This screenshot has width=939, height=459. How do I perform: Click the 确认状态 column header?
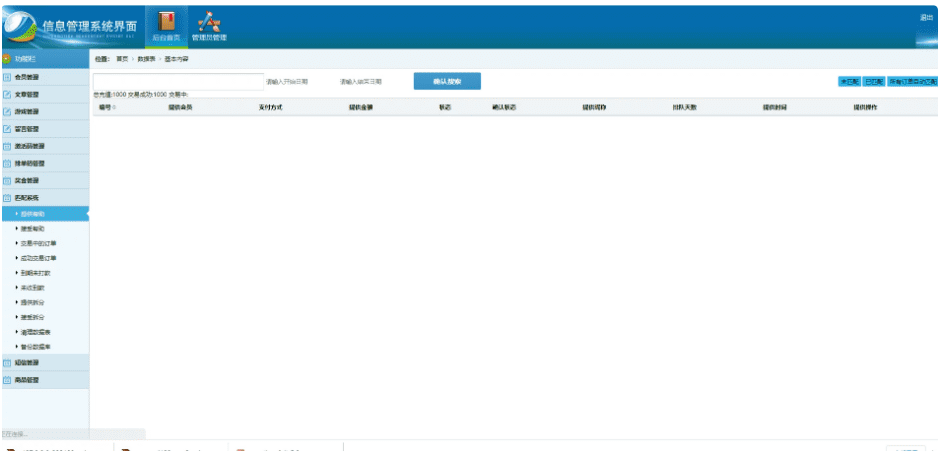pyautogui.click(x=504, y=107)
